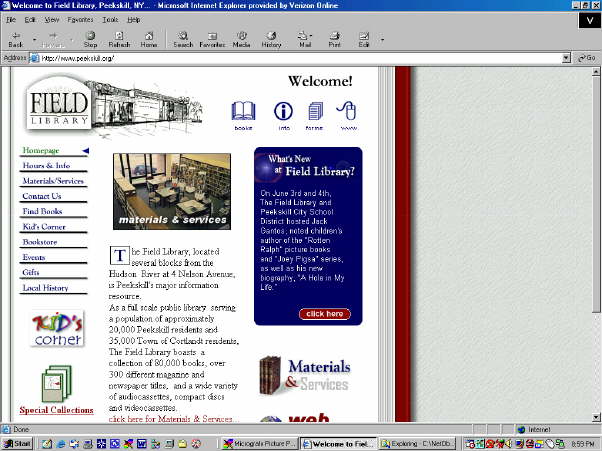Click the Kid's Corner logo image

point(58,329)
